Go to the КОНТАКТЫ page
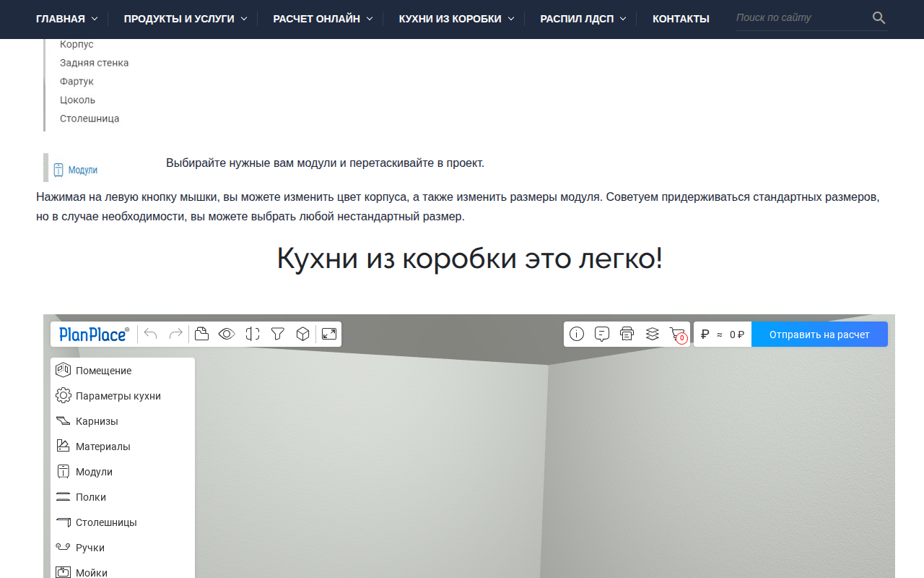 (x=681, y=19)
